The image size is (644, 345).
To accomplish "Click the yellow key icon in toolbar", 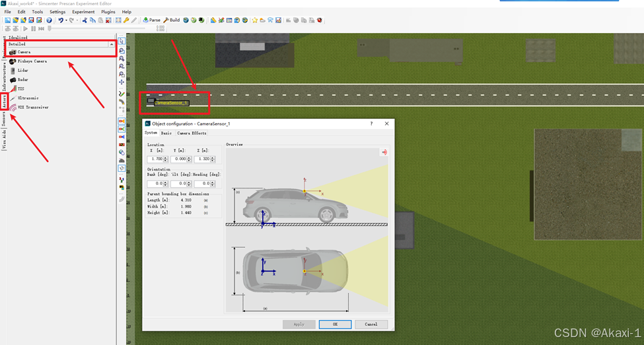I will tap(126, 20).
